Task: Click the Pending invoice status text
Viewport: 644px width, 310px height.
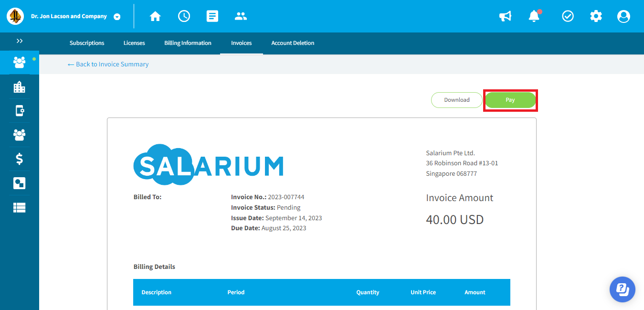Action: (x=289, y=207)
